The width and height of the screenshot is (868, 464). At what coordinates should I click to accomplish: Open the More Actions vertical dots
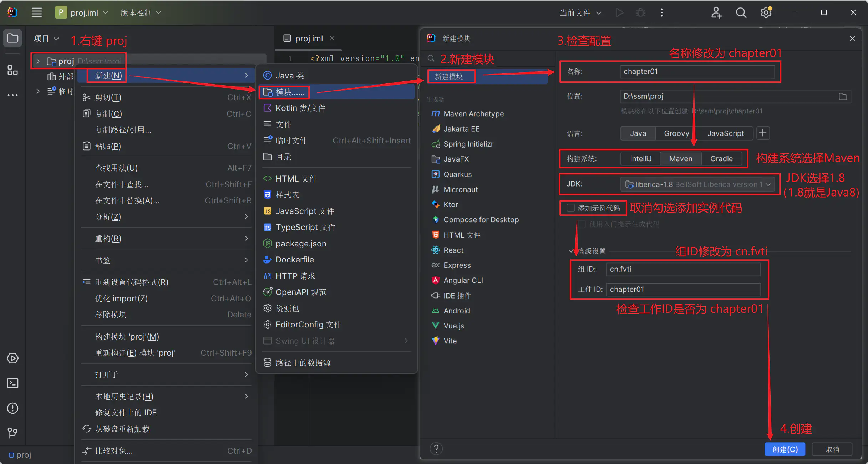tap(662, 12)
